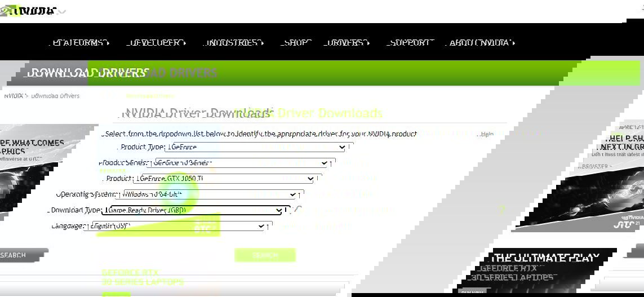
Task: Open the Help link above the form
Action: coord(487,134)
